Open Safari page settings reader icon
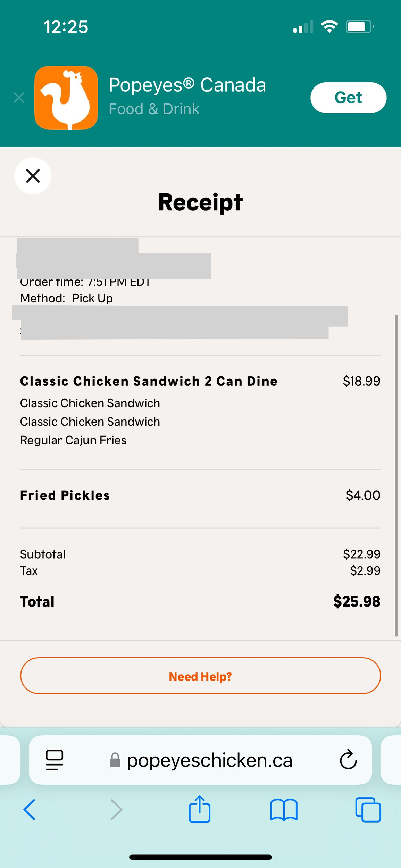The image size is (401, 868). coord(55,760)
